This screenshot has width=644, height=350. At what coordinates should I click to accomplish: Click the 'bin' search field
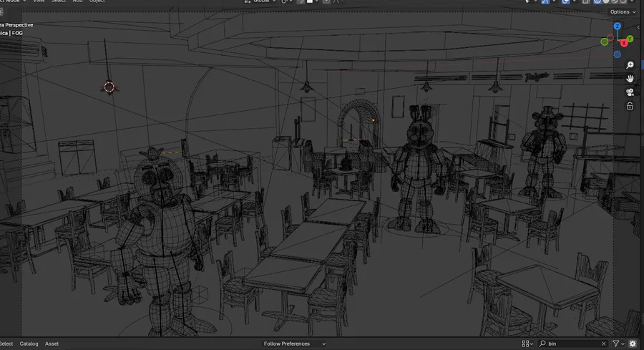click(572, 344)
